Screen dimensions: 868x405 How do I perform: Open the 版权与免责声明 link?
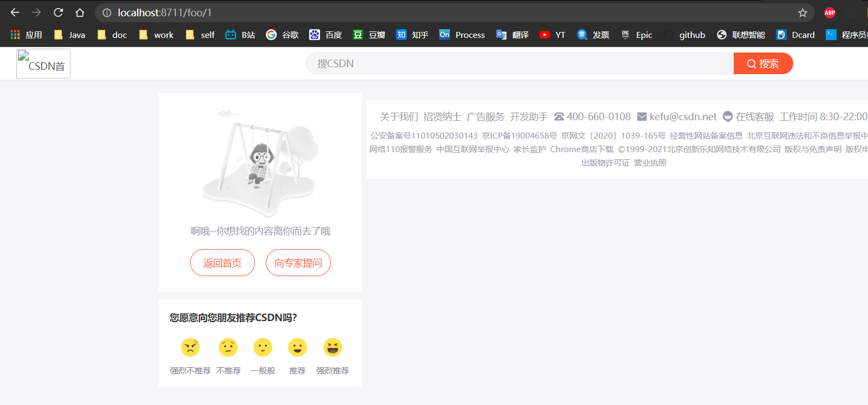[813, 149]
